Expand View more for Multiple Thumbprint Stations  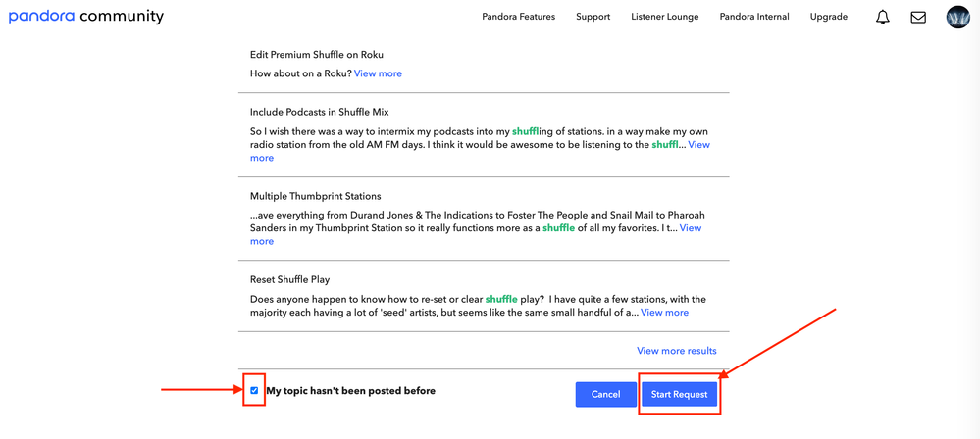(691, 228)
